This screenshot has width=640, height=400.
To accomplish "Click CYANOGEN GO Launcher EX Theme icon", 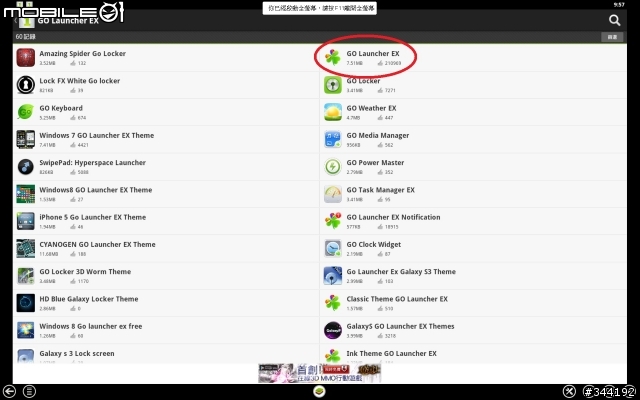I will coord(25,249).
